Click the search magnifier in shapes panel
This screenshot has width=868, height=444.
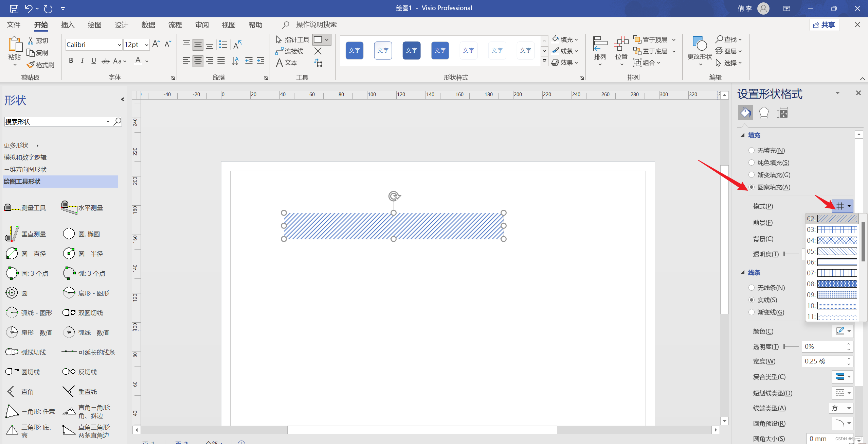[117, 121]
